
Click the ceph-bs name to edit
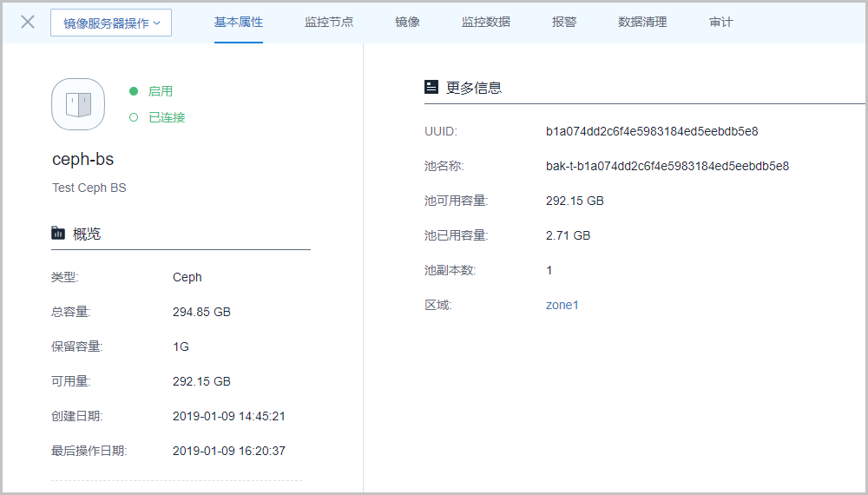[x=83, y=160]
